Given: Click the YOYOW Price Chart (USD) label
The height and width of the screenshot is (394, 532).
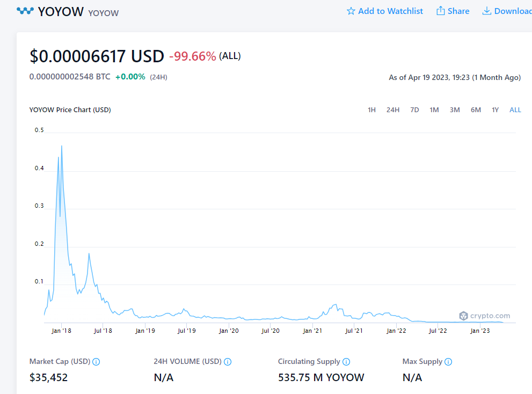Looking at the screenshot, I should (x=70, y=110).
